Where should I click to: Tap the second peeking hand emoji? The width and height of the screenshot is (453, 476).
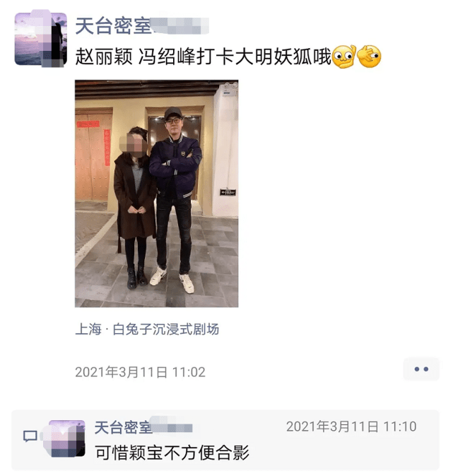tap(369, 56)
